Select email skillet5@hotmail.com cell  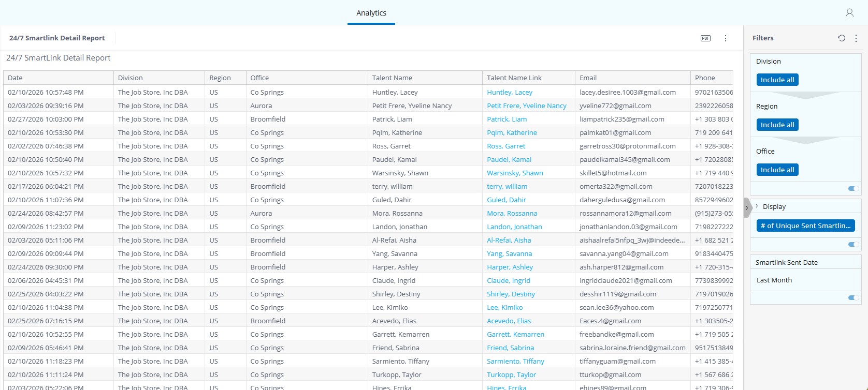point(633,173)
